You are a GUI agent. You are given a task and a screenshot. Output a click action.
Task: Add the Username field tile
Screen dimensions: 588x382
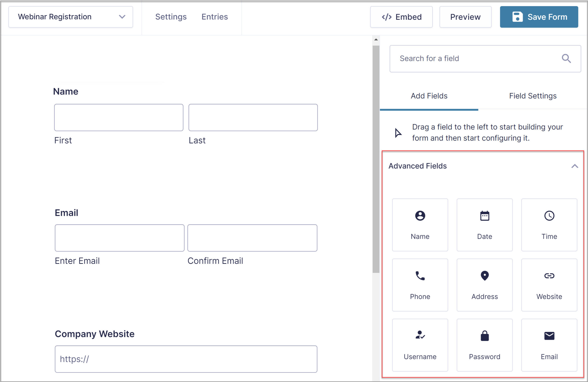pyautogui.click(x=420, y=345)
